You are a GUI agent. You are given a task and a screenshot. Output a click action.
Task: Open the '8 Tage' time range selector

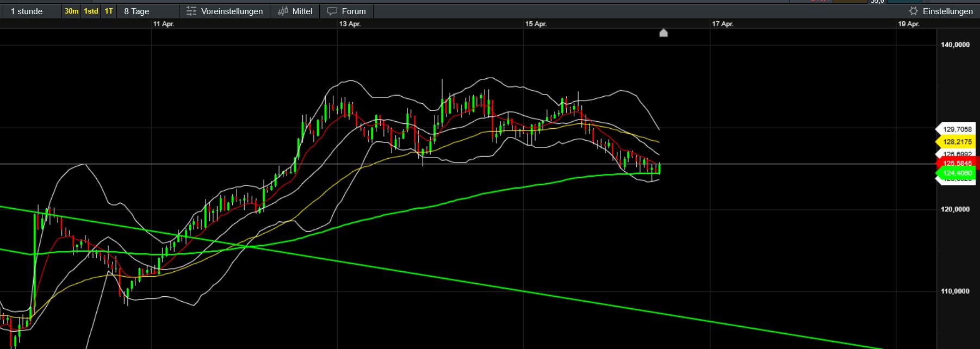(x=147, y=11)
